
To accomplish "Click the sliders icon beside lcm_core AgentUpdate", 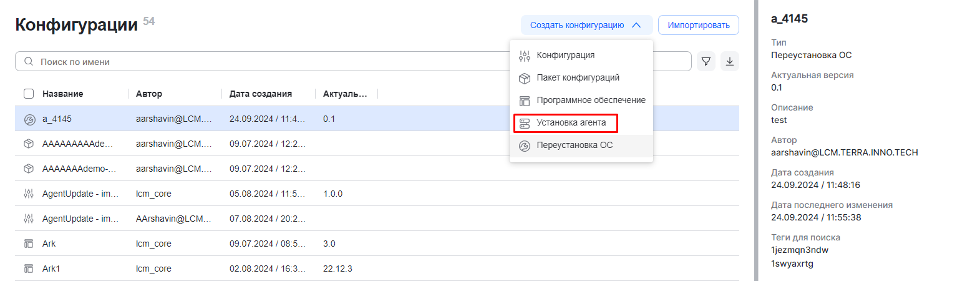I will [x=29, y=194].
